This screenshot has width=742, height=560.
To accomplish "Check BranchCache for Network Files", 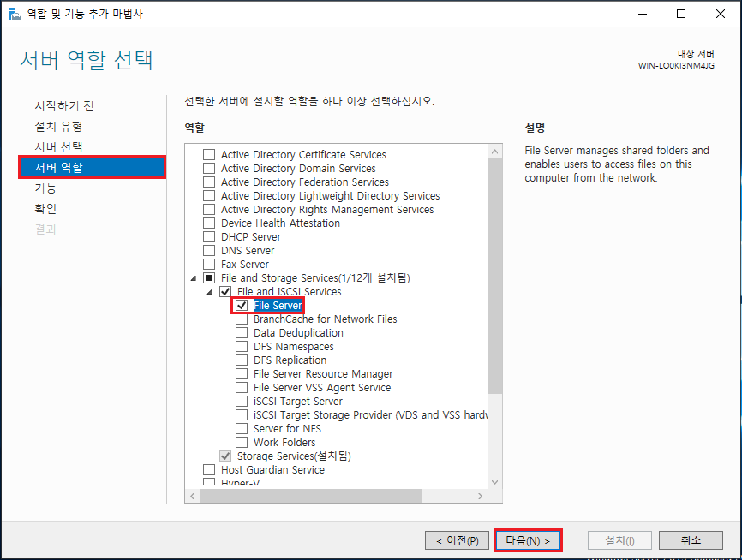I will coord(242,319).
